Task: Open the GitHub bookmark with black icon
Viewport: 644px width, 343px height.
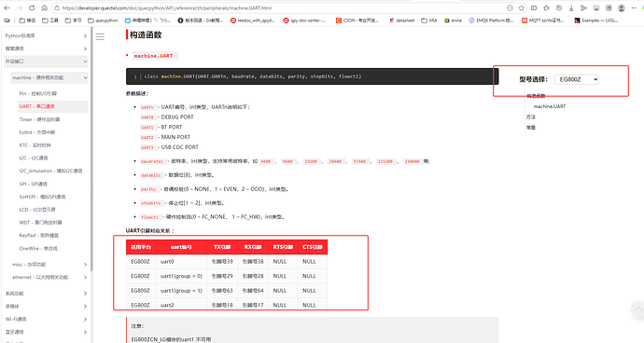Action: click(200, 21)
